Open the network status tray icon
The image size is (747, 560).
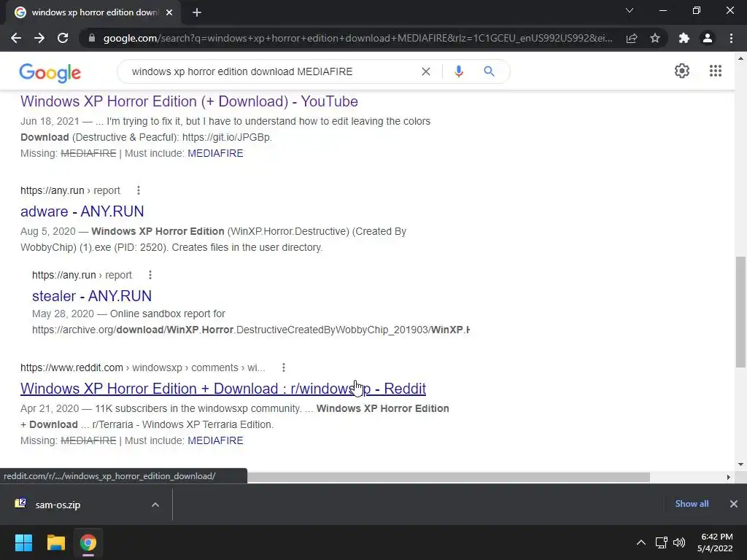(x=661, y=542)
